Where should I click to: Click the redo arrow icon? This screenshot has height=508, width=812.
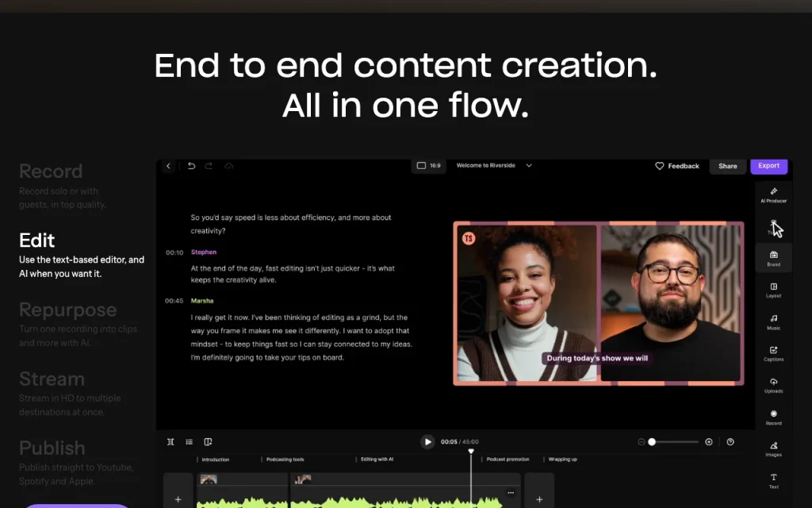(209, 166)
